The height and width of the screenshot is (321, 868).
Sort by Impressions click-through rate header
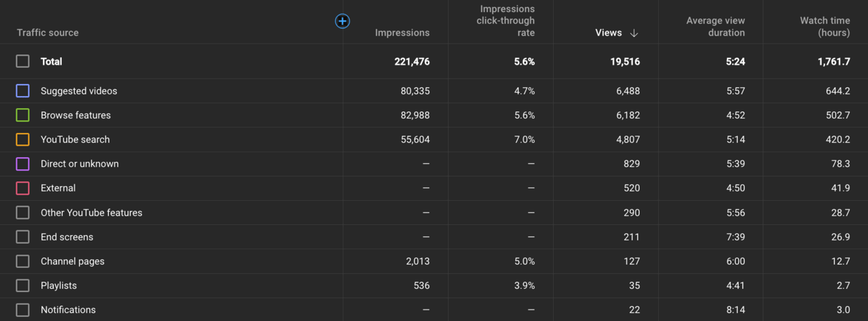coord(507,21)
